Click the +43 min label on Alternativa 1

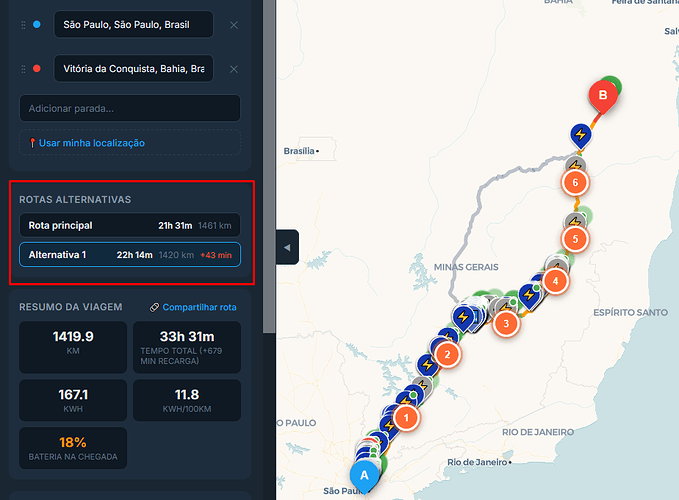(216, 255)
